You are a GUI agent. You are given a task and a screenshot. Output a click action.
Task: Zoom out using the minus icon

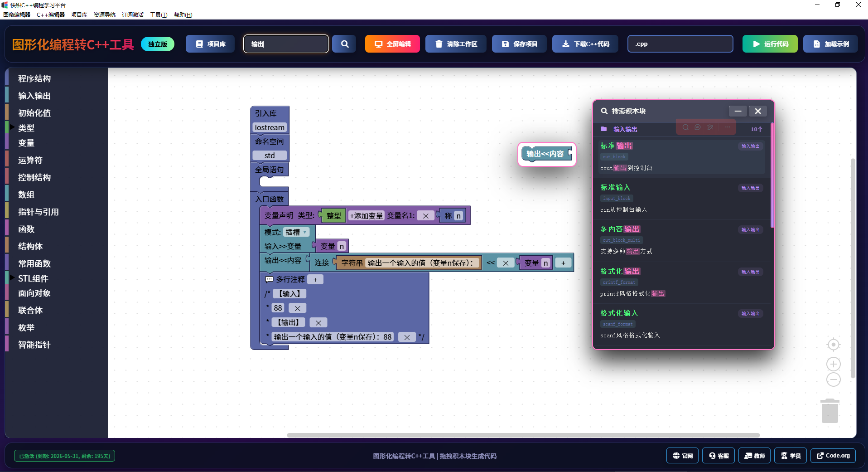coord(833,380)
